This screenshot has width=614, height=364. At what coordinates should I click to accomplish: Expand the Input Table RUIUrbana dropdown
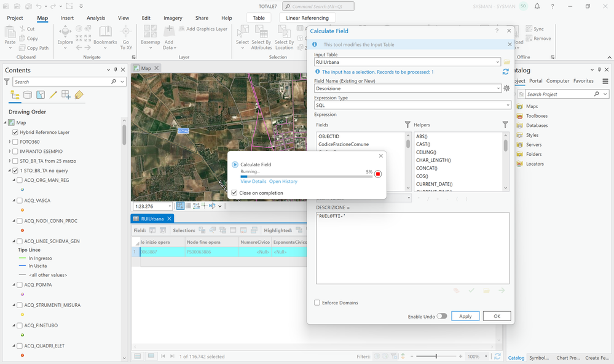coord(497,62)
